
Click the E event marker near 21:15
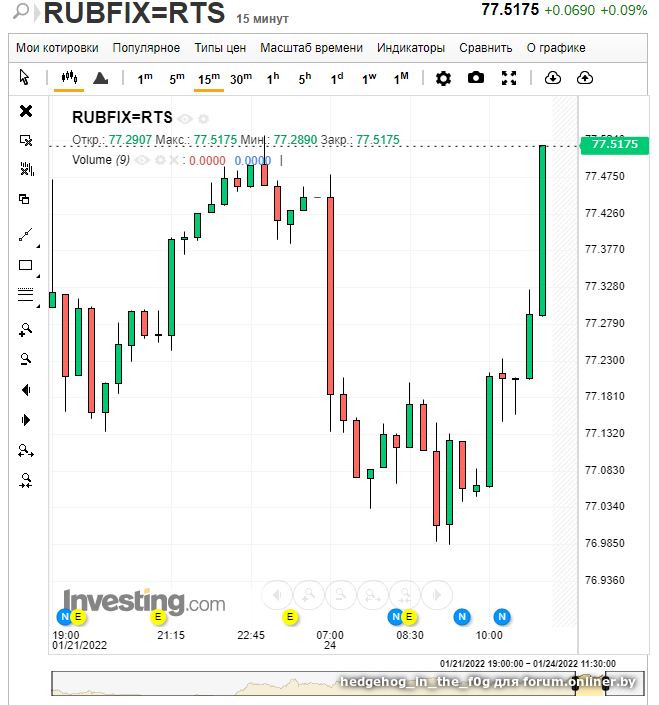(x=158, y=617)
